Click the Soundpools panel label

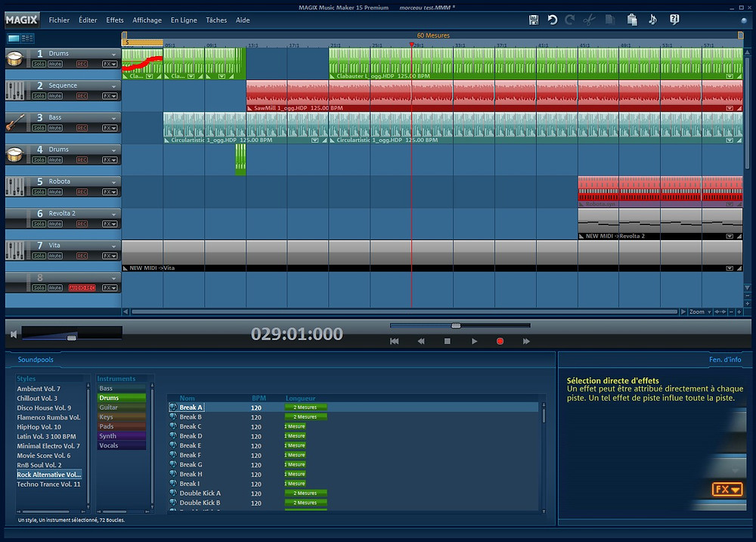(36, 360)
